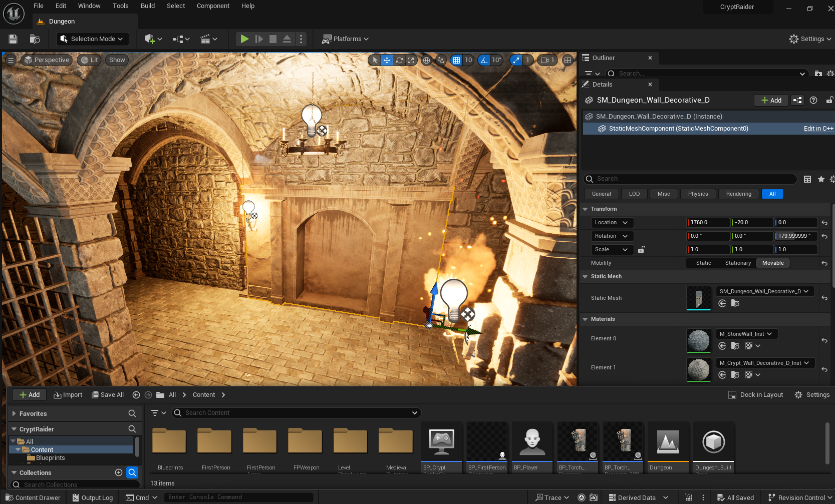The image size is (835, 504).
Task: Activate the Rotate gizmo tool
Action: [x=399, y=60]
